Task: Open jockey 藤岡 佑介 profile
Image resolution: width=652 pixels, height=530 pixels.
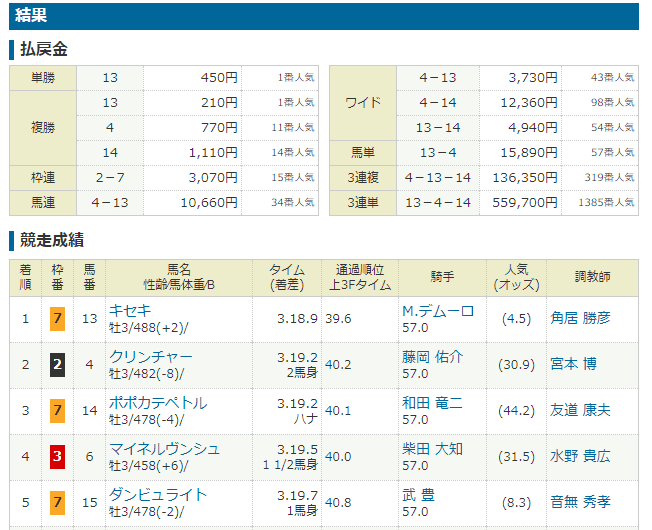Action: [x=432, y=357]
